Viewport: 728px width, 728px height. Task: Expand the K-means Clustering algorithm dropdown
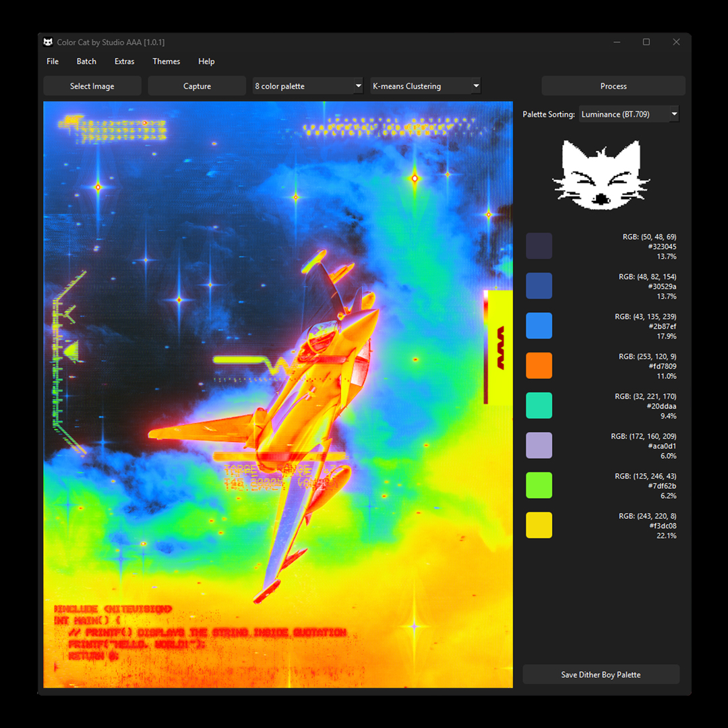425,86
